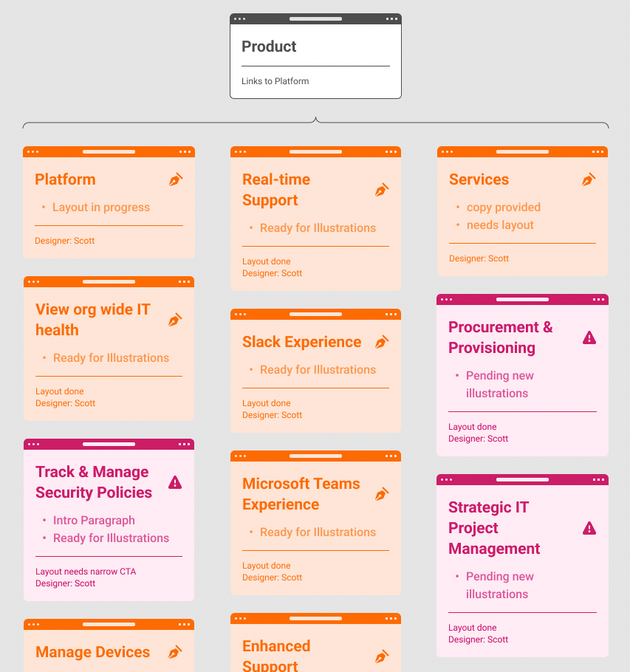
Task: Open the Links to Platform text
Action: coord(275,81)
